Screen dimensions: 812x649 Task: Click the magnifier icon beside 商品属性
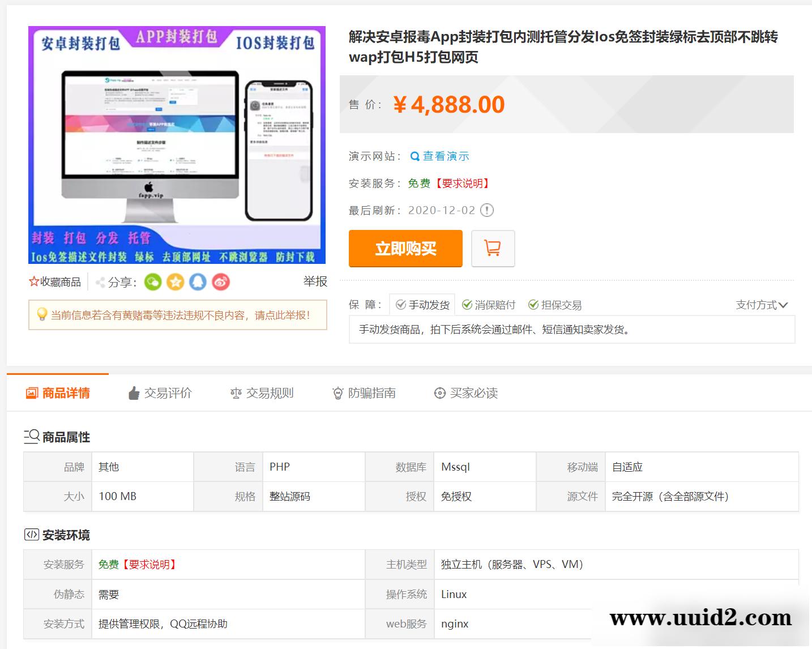tap(32, 436)
